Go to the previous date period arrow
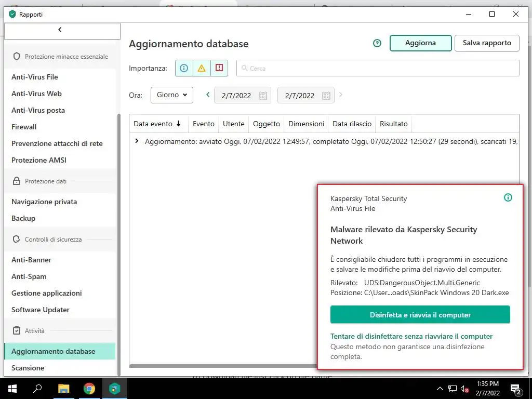Viewport: 532px width, 399px height. pos(208,95)
